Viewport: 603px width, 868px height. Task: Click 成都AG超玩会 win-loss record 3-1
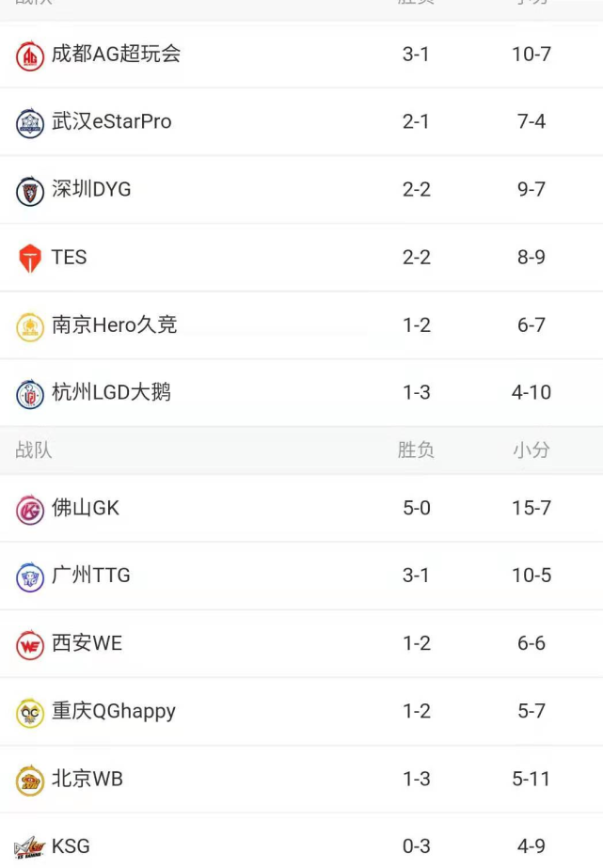tap(416, 54)
